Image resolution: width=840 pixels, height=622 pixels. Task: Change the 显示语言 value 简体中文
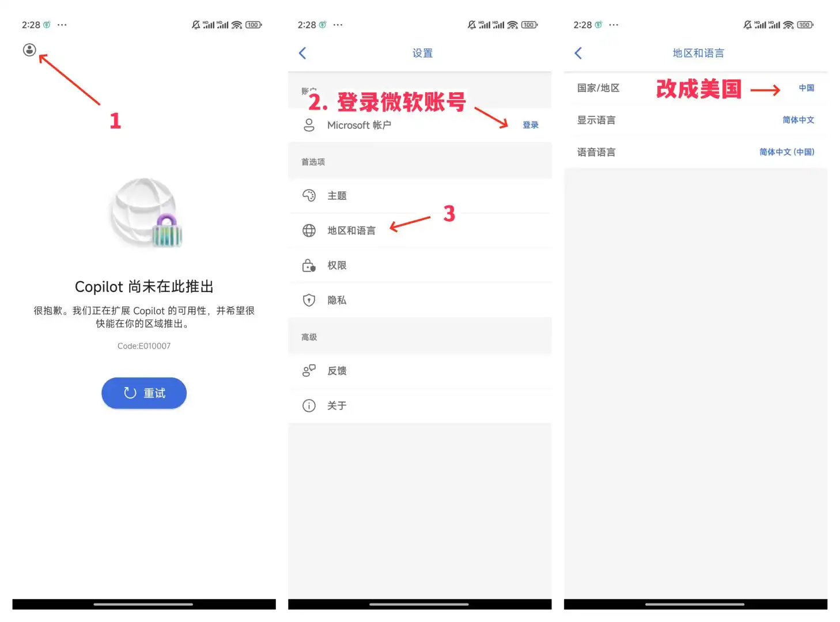(799, 120)
